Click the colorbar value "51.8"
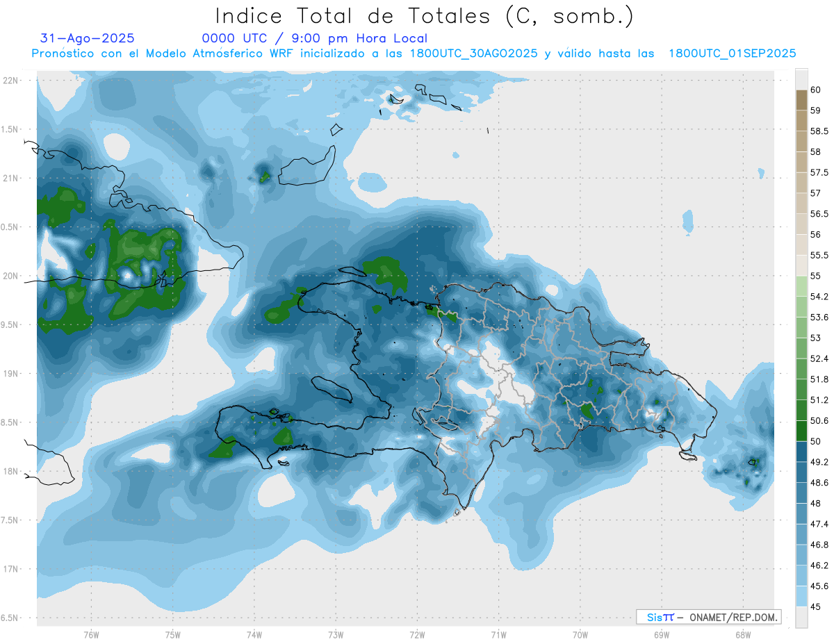The height and width of the screenshot is (644, 834). (820, 379)
